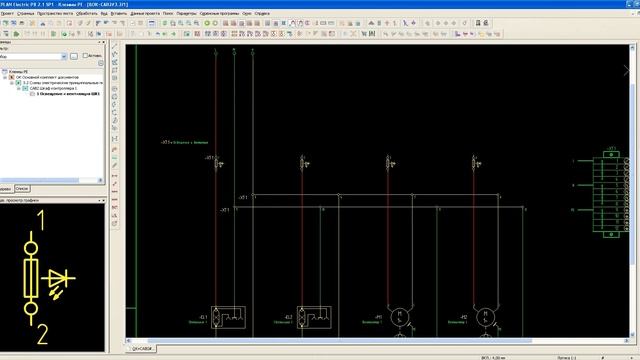Screen dimensions: 640x360
Task: Click the window layout icon in top toolbar
Action: point(152,23)
